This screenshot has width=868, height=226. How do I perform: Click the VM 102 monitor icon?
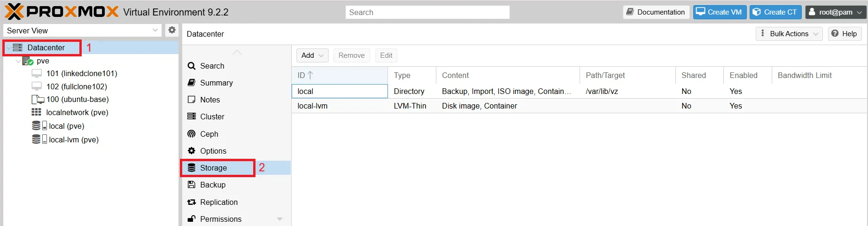point(37,86)
